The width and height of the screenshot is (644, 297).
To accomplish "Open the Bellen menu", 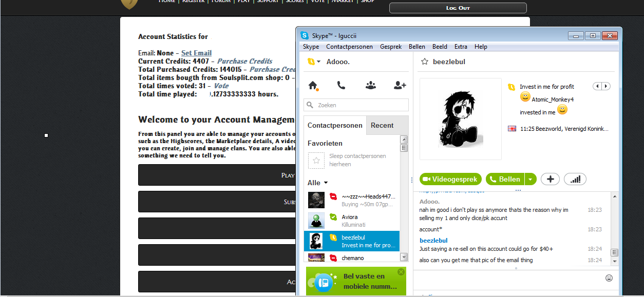I will pos(416,47).
